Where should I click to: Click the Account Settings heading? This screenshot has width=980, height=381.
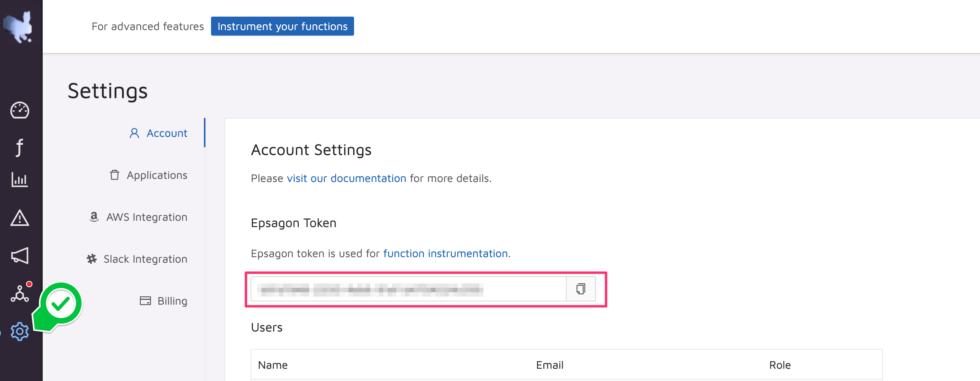point(311,150)
